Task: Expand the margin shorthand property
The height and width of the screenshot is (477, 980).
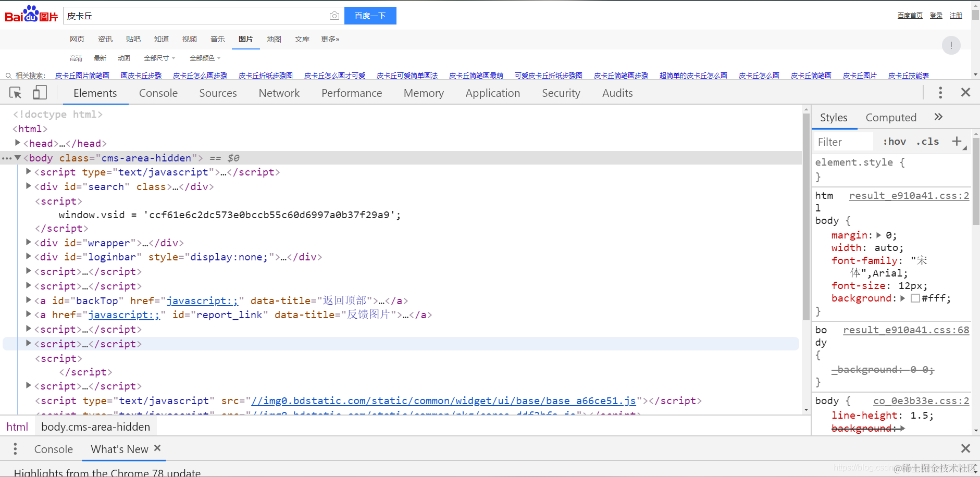Action: click(879, 235)
